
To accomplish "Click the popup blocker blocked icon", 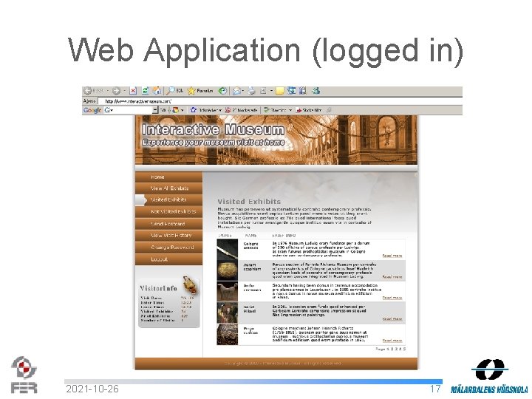I will [228, 110].
